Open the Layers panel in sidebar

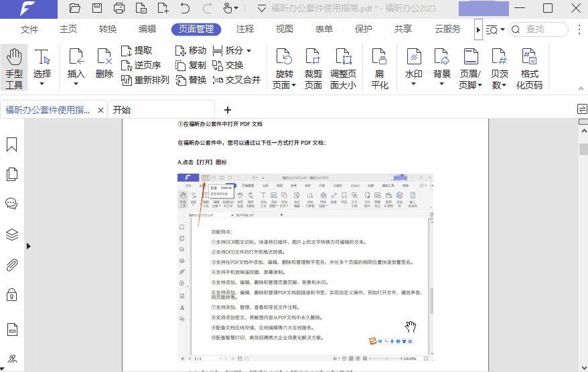coord(11,235)
